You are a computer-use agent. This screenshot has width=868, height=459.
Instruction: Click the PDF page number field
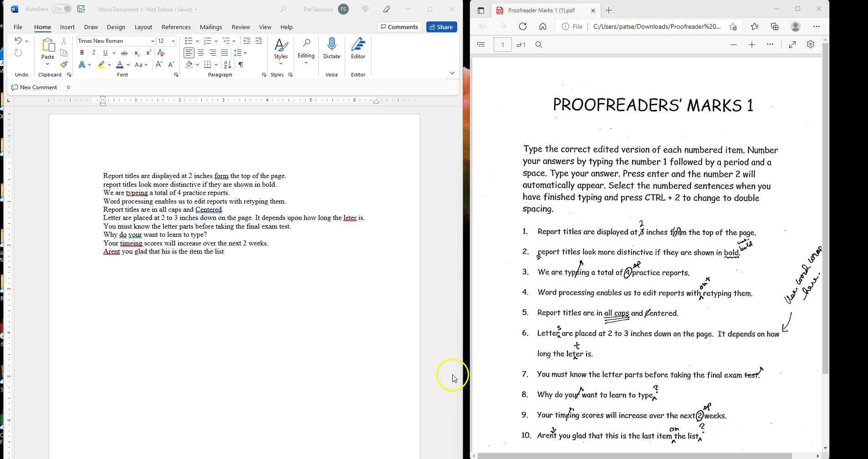tap(503, 44)
